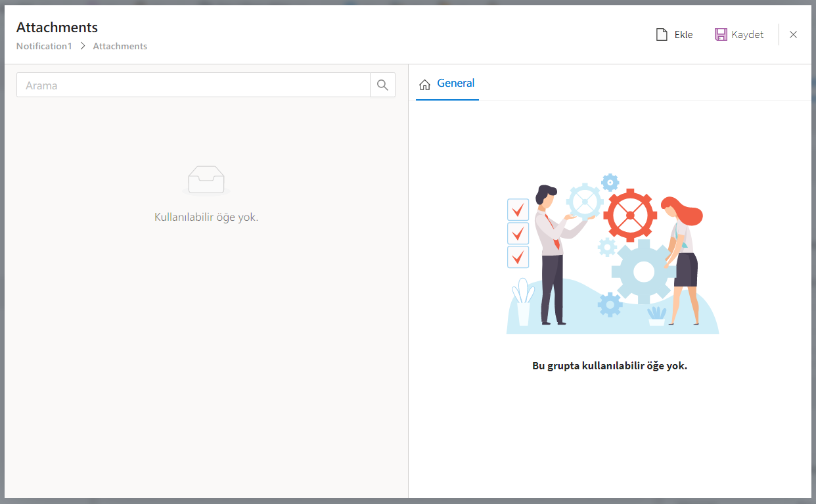
Task: Click the large red gear in illustration
Action: point(630,215)
